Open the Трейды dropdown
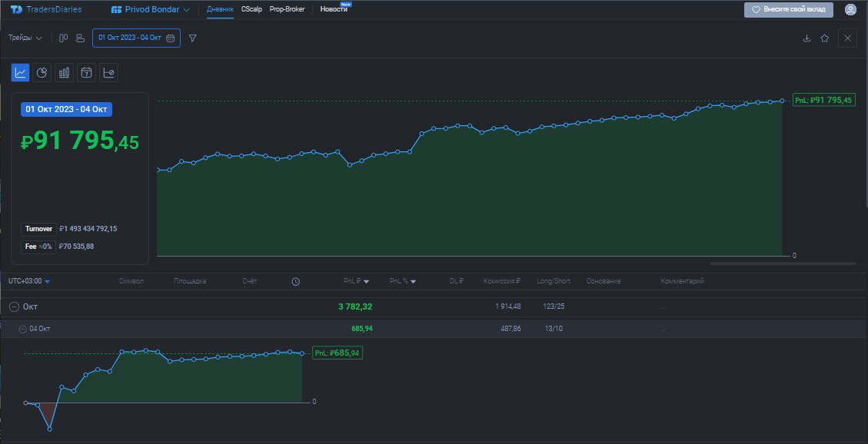 [26, 37]
